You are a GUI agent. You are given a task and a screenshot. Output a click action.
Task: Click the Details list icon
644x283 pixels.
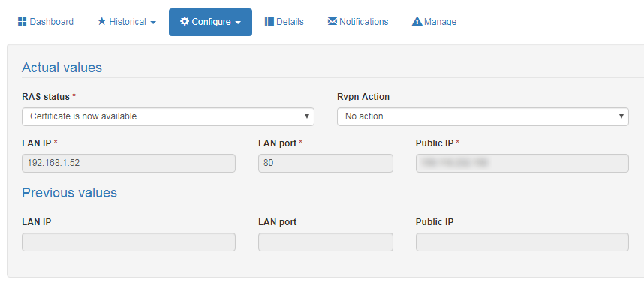269,21
